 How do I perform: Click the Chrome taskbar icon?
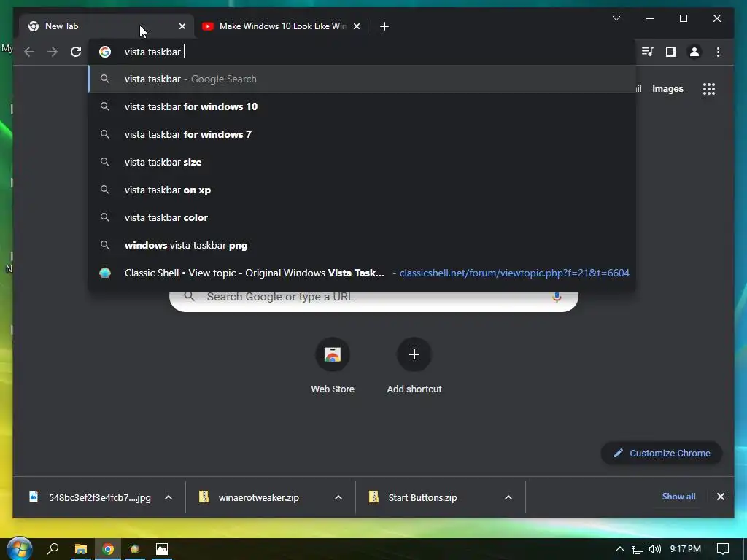(108, 549)
